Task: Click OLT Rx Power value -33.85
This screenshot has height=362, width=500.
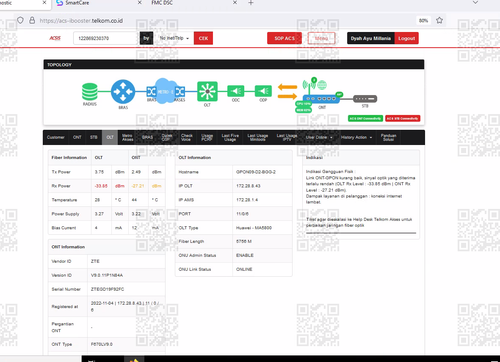Action: tap(101, 186)
